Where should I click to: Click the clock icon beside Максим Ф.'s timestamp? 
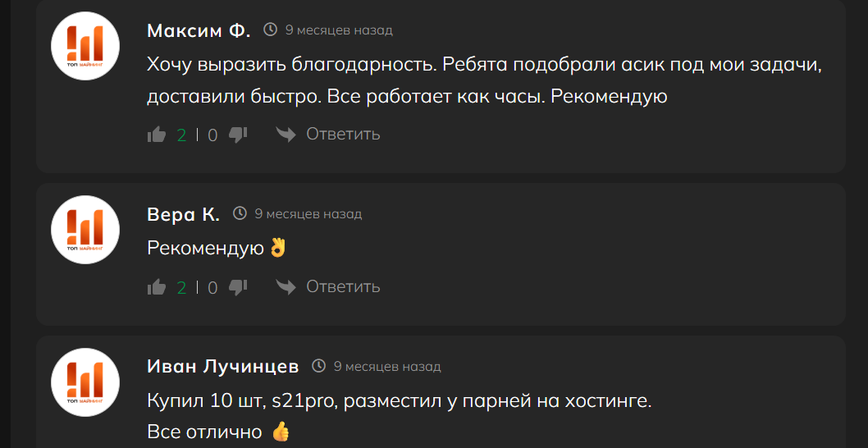(x=270, y=30)
